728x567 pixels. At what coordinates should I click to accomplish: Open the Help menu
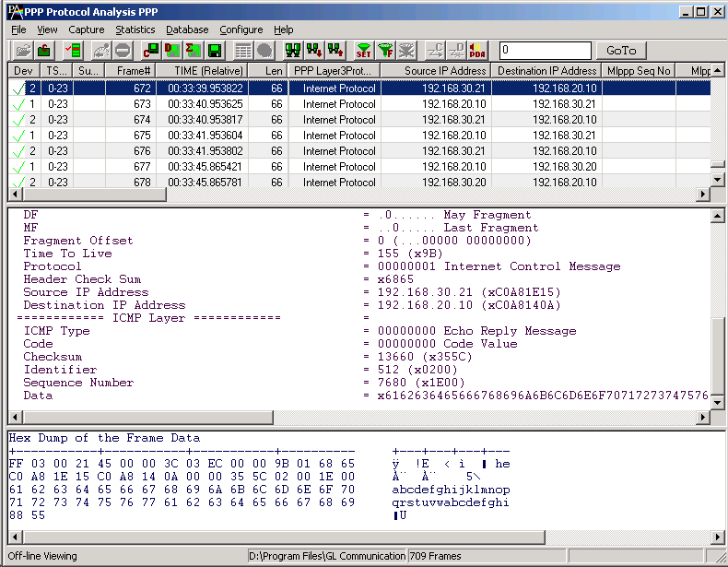point(283,30)
